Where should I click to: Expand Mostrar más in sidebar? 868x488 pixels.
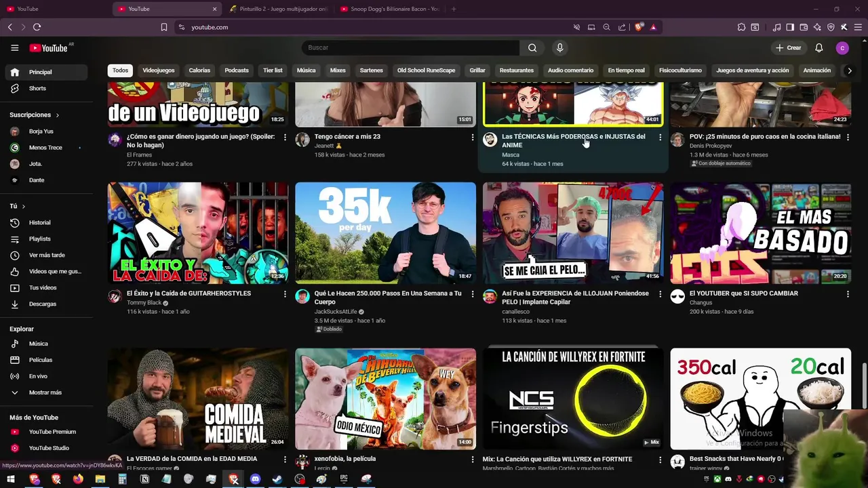point(46,392)
